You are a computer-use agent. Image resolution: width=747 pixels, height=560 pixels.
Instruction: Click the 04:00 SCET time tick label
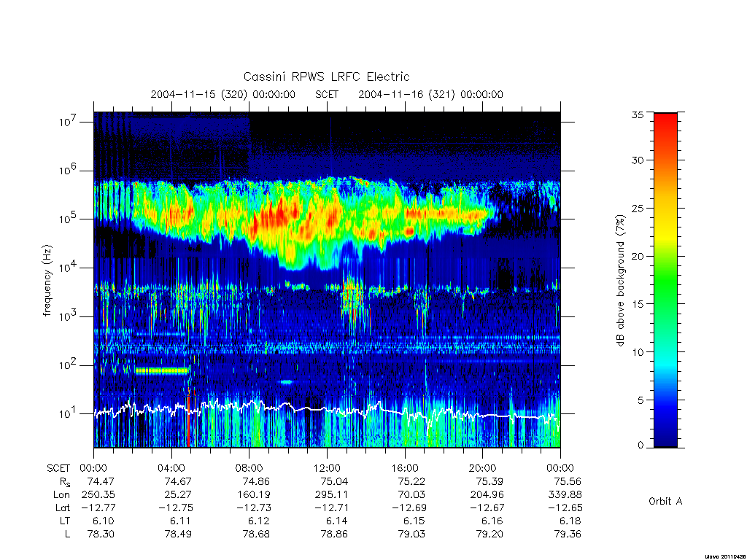[x=171, y=468]
